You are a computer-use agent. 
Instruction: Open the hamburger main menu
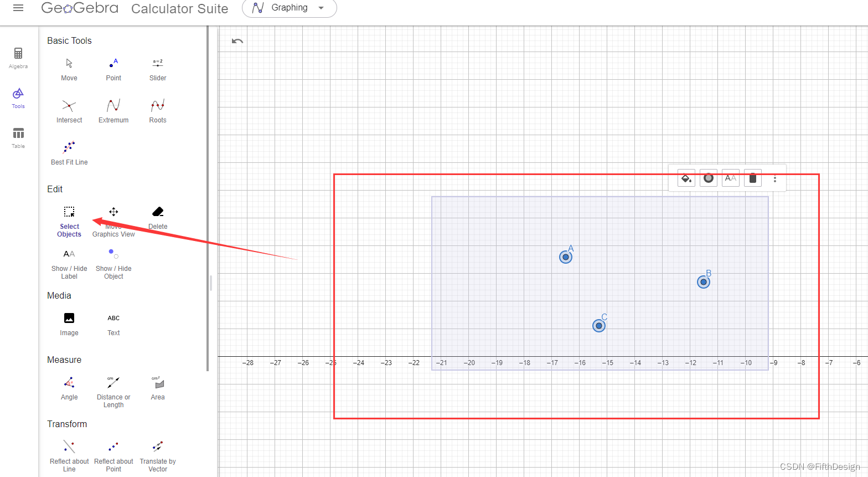pos(18,8)
